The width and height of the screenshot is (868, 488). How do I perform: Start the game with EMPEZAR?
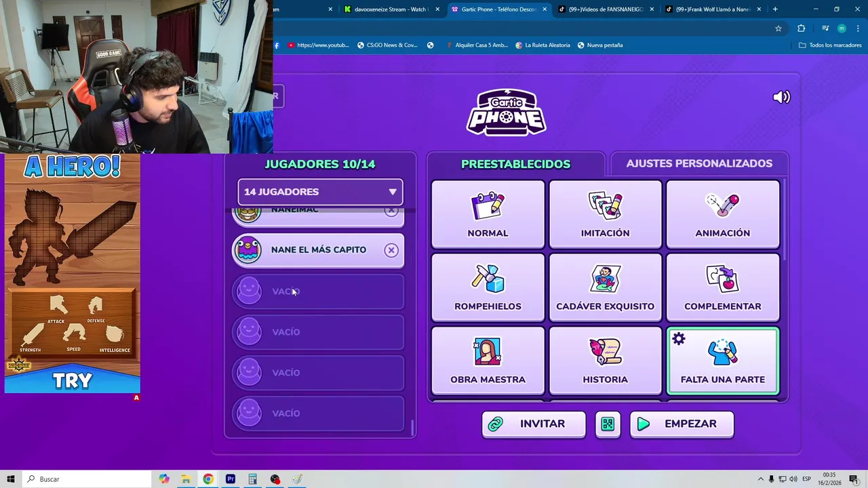tap(682, 424)
